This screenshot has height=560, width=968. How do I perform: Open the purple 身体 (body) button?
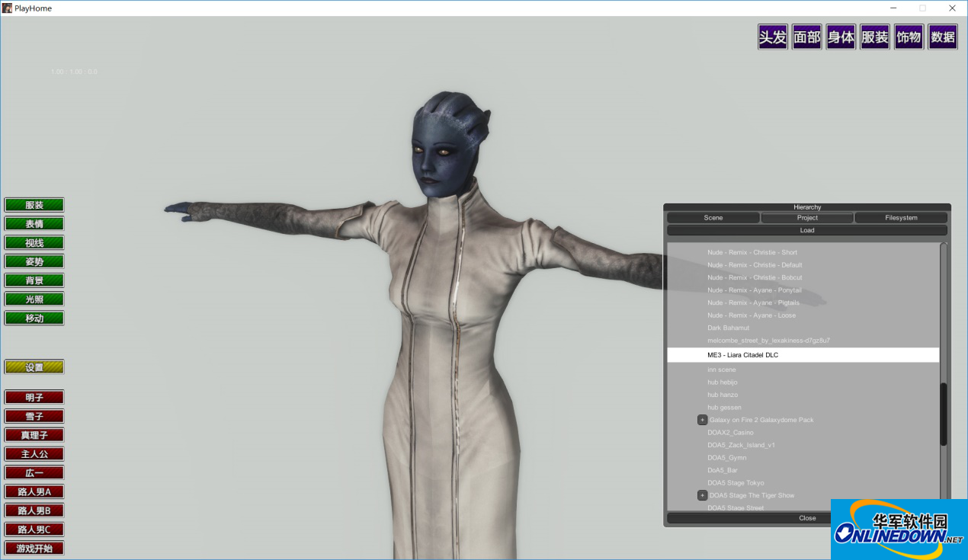click(x=841, y=37)
